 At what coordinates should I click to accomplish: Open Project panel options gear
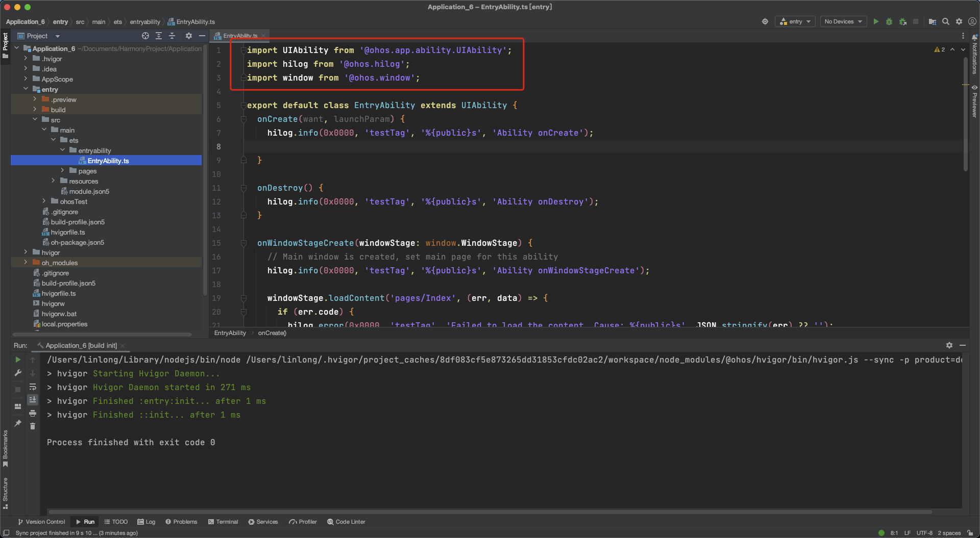189,36
